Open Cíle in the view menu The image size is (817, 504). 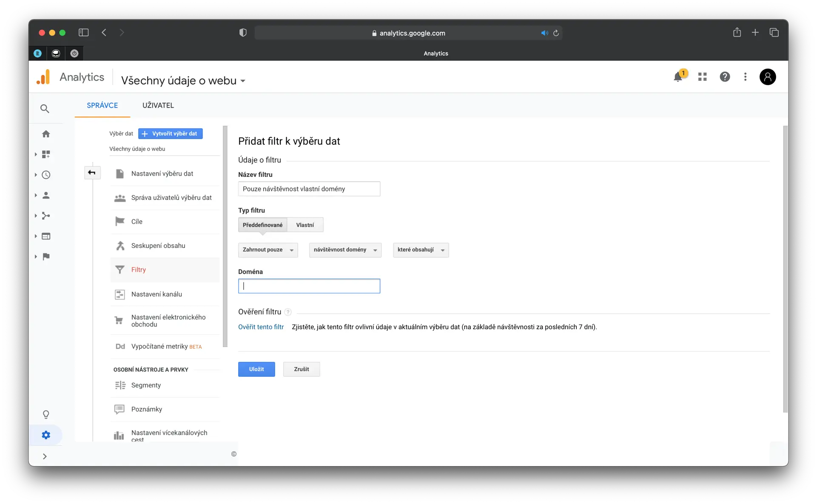pos(137,222)
